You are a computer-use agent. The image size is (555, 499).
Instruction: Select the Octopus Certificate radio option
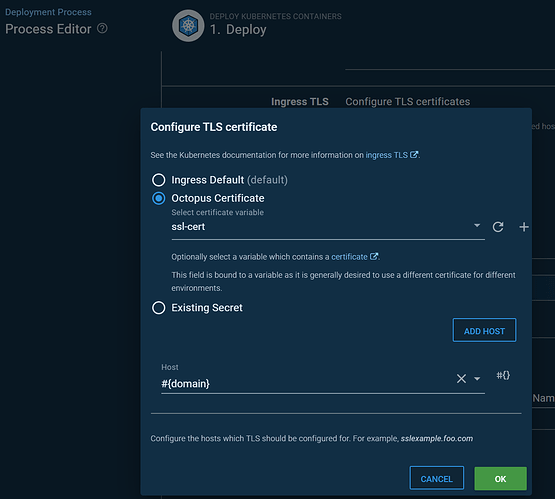click(x=159, y=198)
